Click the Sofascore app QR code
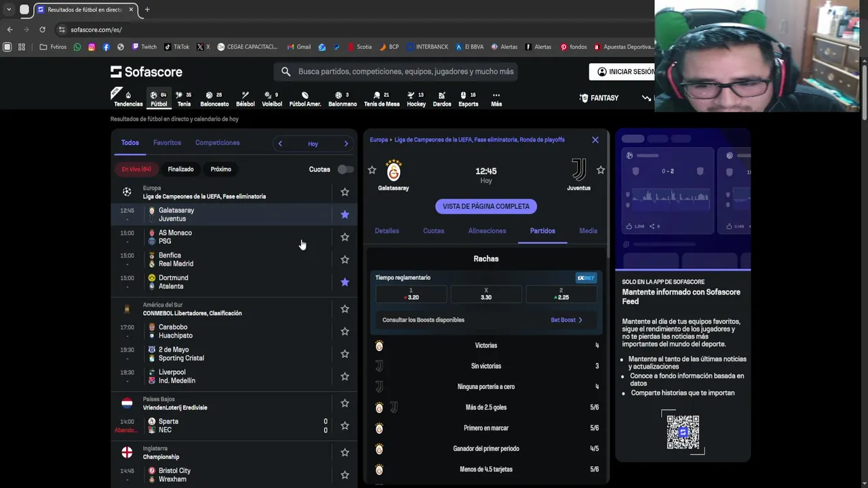The width and height of the screenshot is (868, 488). pos(683,432)
